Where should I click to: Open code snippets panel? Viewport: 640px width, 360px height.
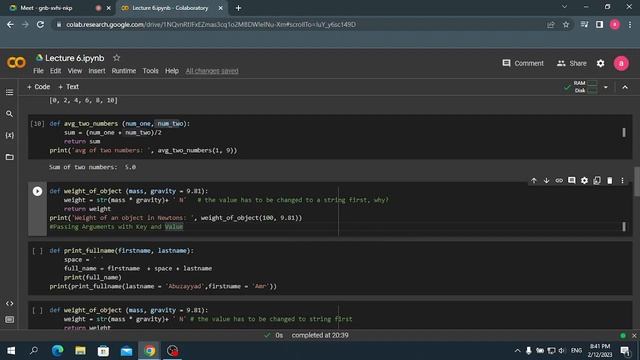point(9,304)
